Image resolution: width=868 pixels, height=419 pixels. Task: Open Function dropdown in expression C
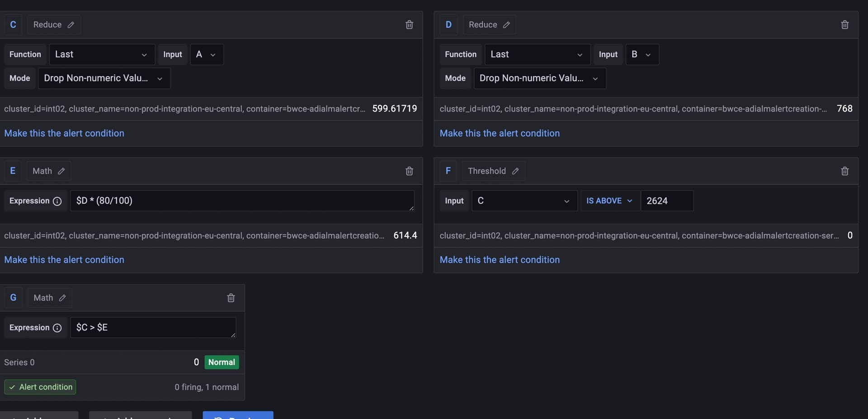tap(102, 55)
